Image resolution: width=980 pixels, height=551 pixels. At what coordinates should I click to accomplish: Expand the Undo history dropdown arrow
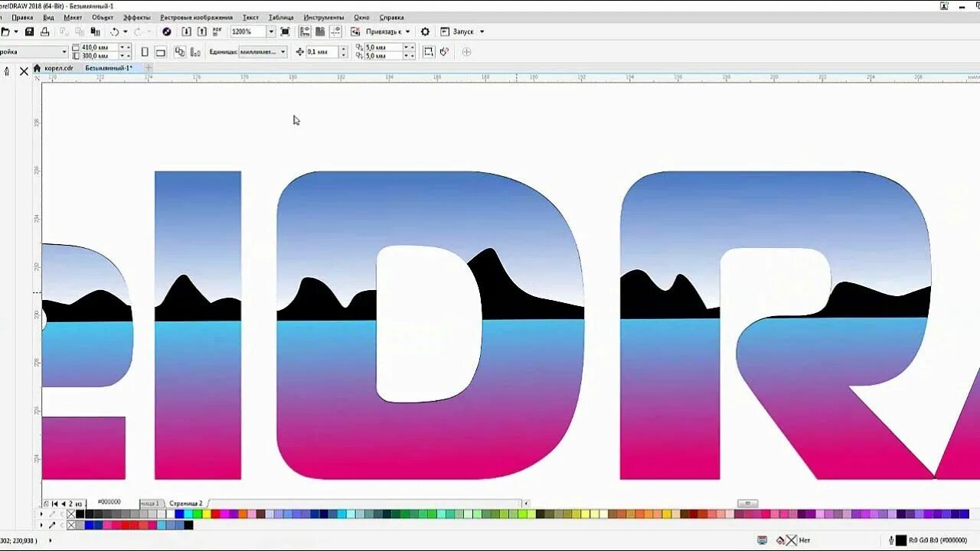(126, 31)
